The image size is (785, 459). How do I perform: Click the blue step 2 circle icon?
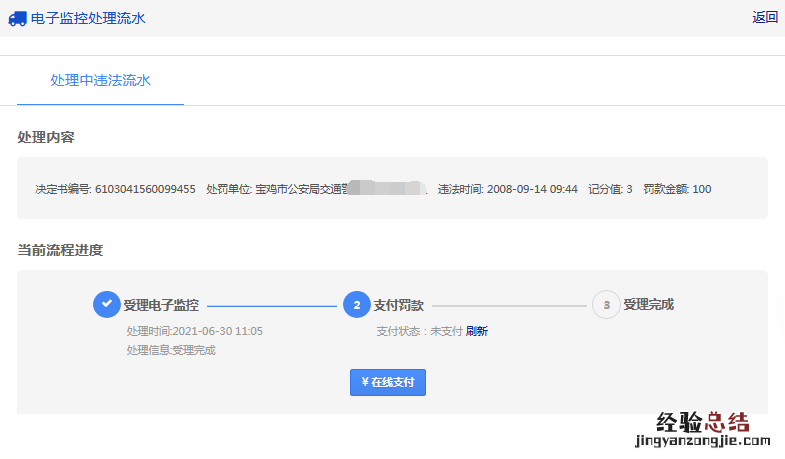click(356, 305)
